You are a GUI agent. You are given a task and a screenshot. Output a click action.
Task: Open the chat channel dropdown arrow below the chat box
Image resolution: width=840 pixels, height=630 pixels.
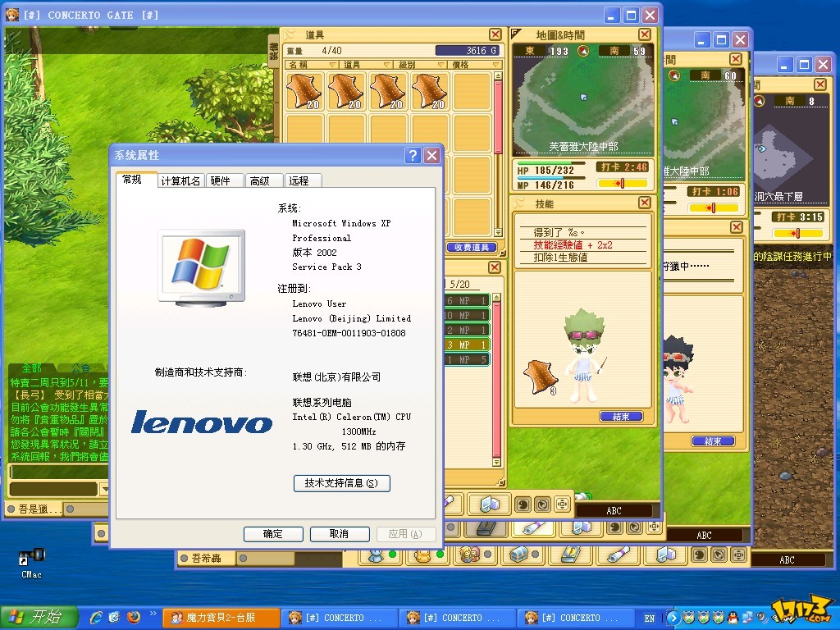tap(104, 489)
